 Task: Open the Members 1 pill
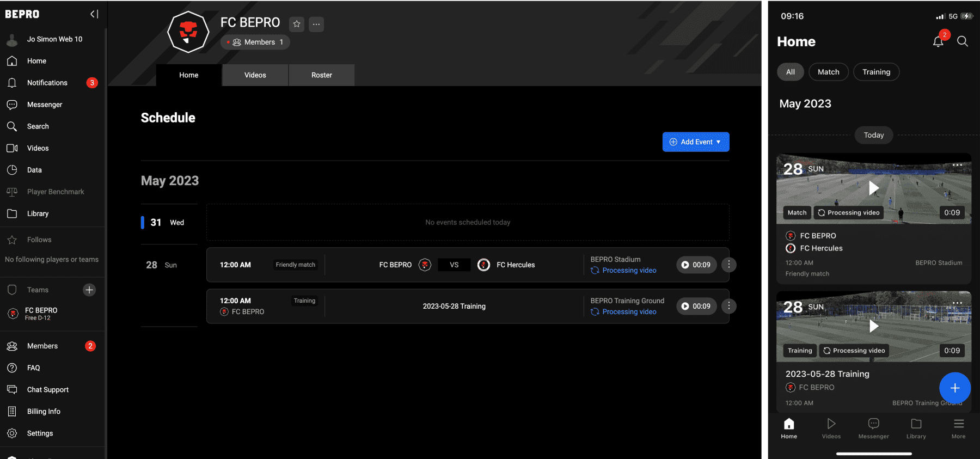255,42
